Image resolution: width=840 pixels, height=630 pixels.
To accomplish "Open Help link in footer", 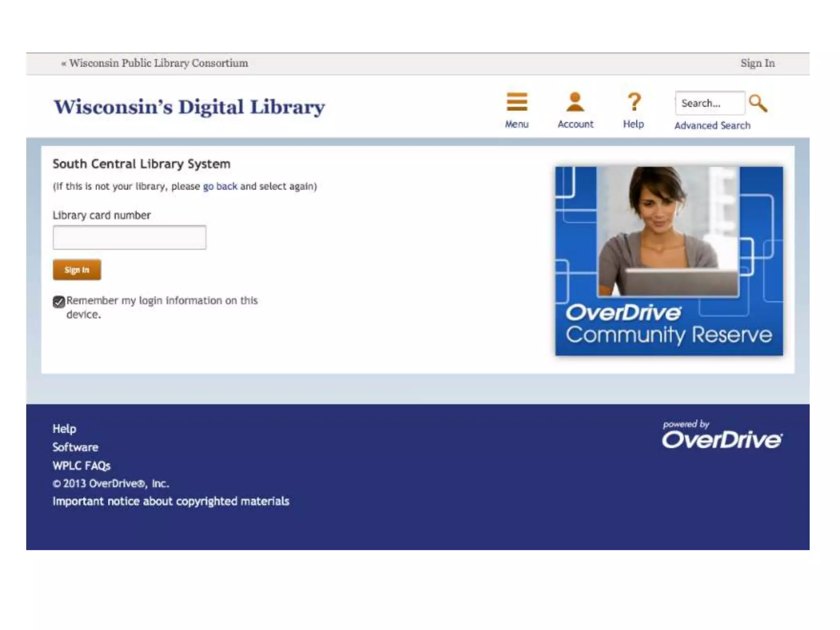I will click(64, 429).
